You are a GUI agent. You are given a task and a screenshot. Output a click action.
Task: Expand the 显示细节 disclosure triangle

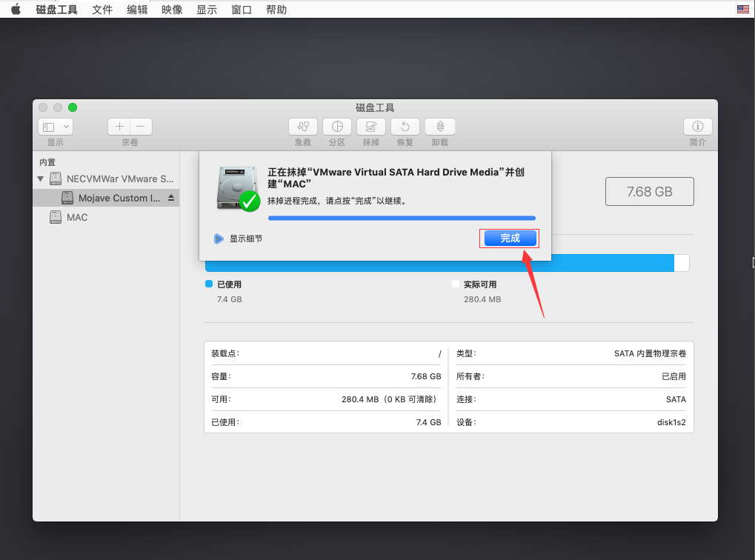[x=218, y=239]
